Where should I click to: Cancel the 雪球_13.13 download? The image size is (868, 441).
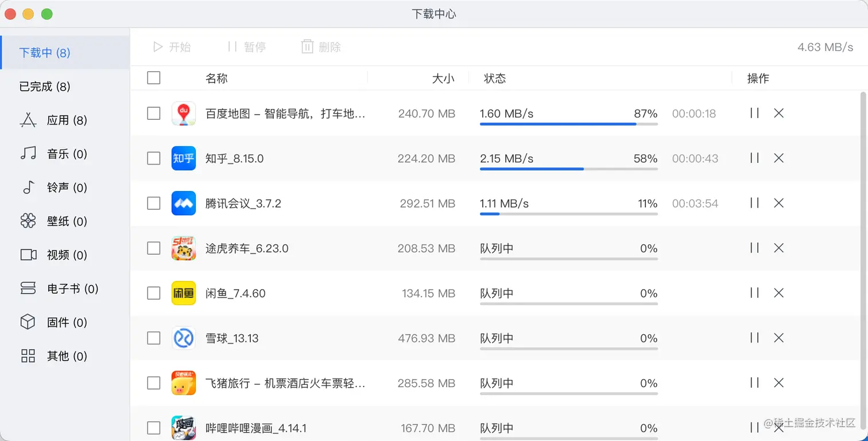coord(778,338)
